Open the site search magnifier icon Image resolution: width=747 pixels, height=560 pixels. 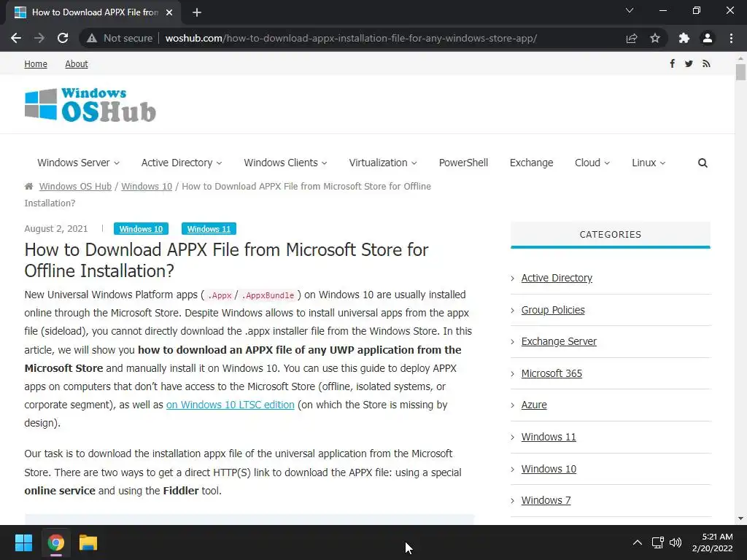click(703, 163)
